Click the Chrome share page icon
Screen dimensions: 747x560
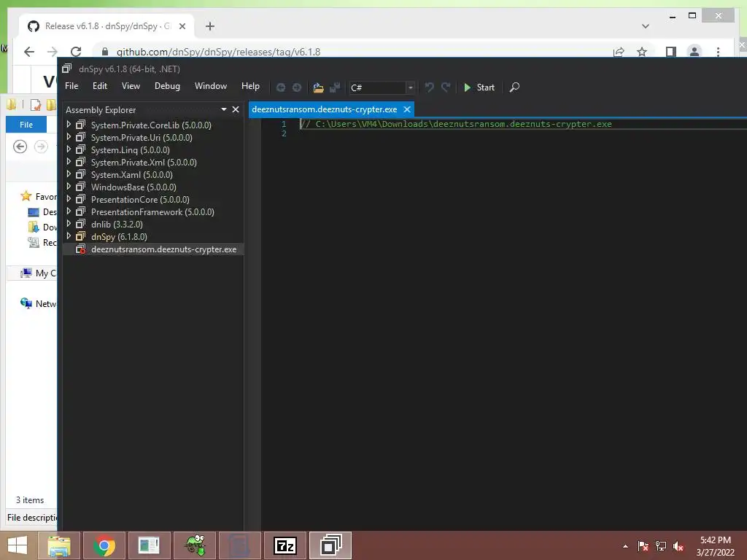pos(619,52)
